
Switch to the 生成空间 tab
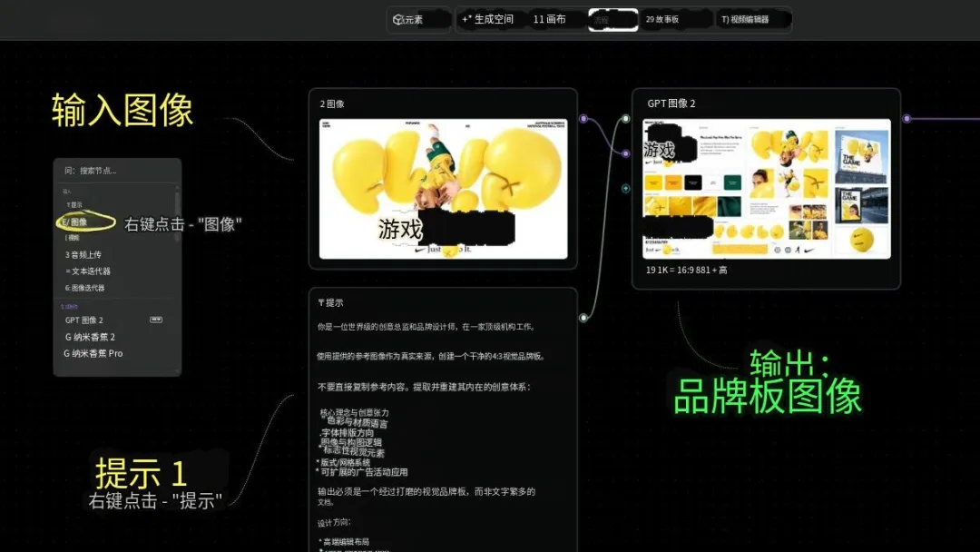487,19
